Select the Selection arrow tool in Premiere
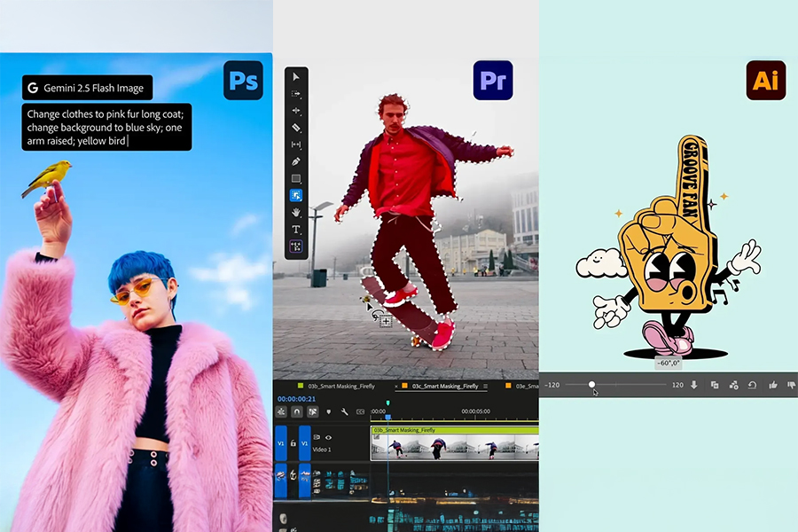Viewport: 798px width, 532px height. tap(296, 77)
